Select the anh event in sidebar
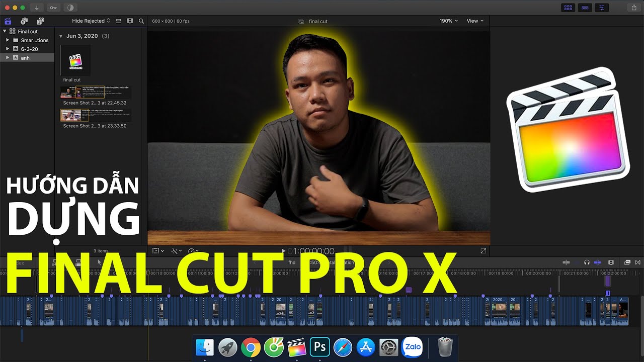 click(x=25, y=58)
